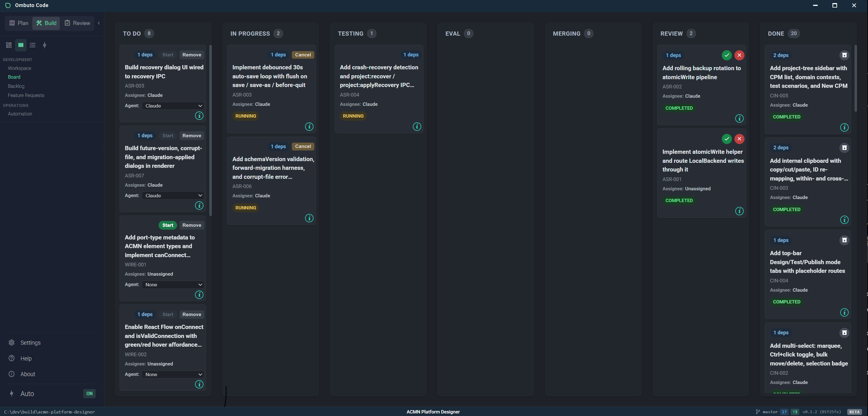Collapse the sidebar with the chevron
Screen dimensions: 868x416
99,23
